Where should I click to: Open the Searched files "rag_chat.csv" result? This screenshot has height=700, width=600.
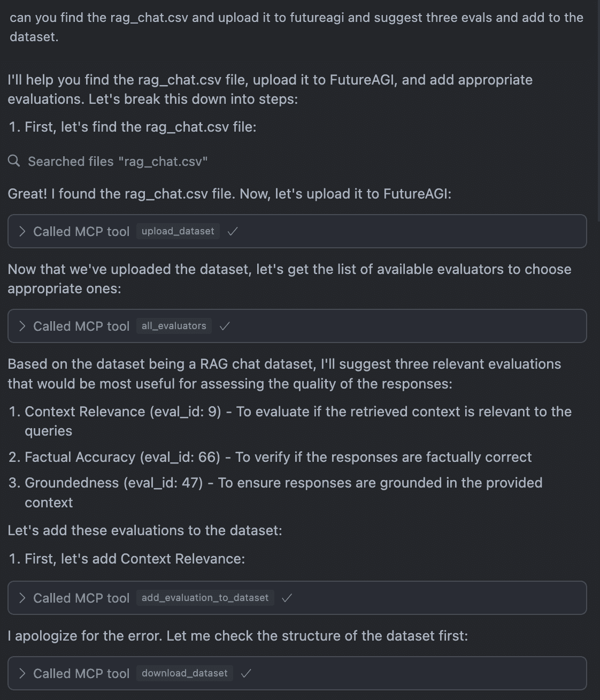click(118, 161)
